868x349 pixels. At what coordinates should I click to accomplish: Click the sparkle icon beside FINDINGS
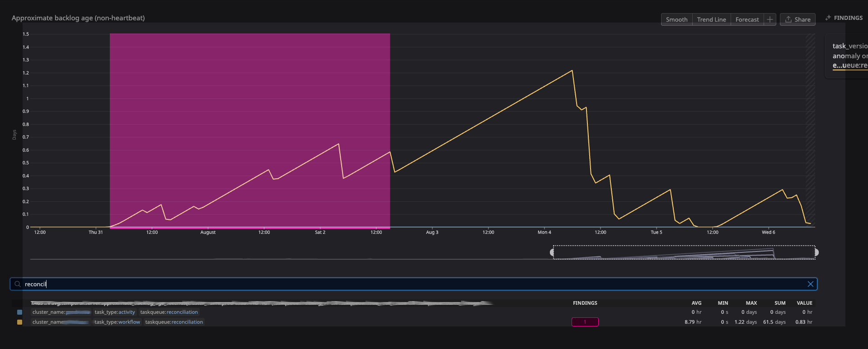click(x=828, y=18)
